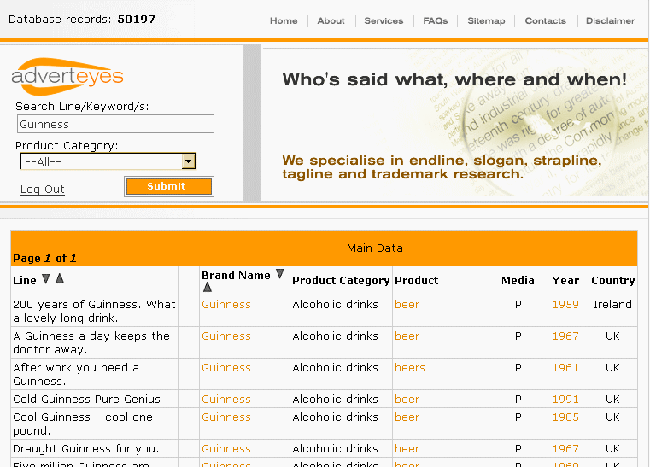
Task: Sort Brand Name descending arrow
Action: pyautogui.click(x=280, y=274)
